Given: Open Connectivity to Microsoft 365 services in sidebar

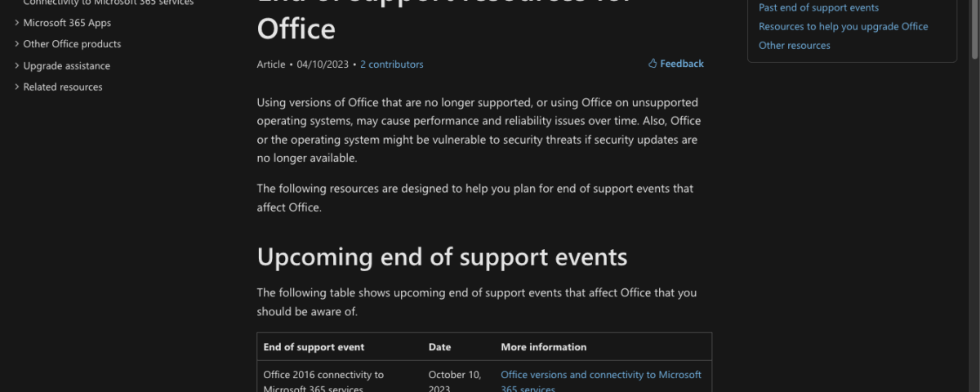Looking at the screenshot, I should tap(108, 3).
